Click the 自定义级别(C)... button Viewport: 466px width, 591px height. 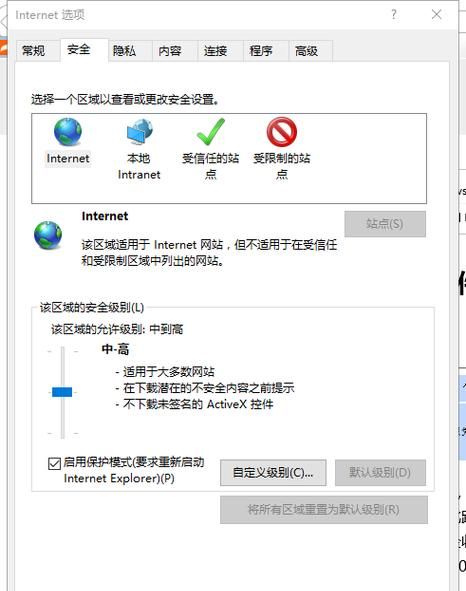[x=273, y=472]
